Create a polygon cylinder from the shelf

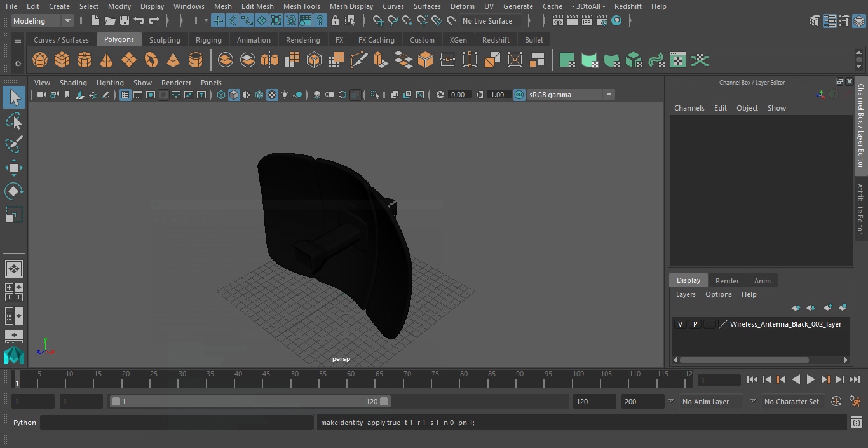(85, 60)
